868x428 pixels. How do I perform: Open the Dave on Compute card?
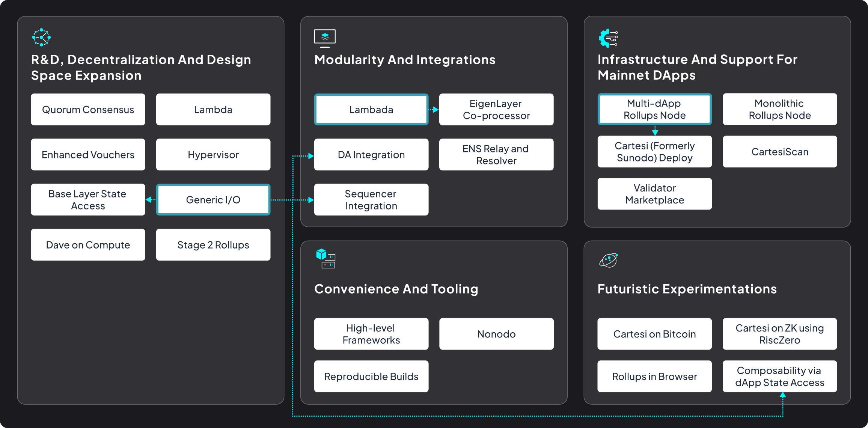(x=88, y=245)
